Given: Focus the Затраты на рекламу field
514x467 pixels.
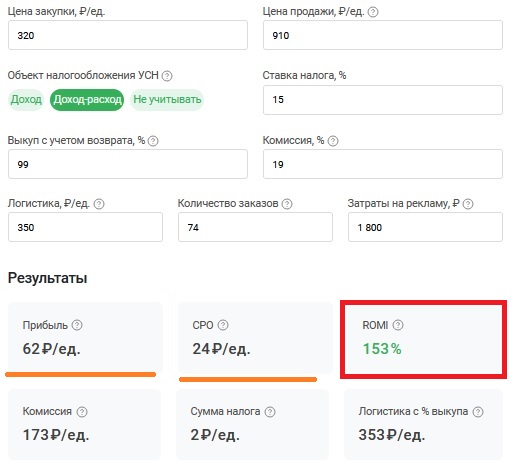Looking at the screenshot, I should tap(425, 227).
